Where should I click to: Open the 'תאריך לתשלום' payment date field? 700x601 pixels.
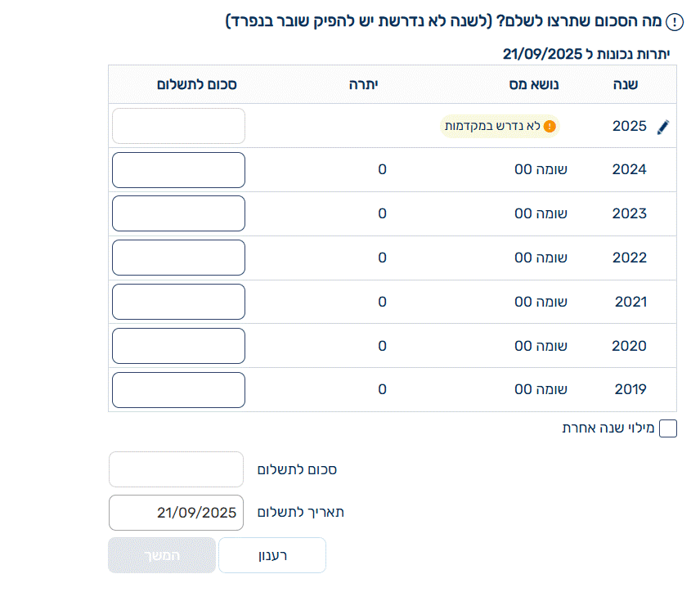176,513
